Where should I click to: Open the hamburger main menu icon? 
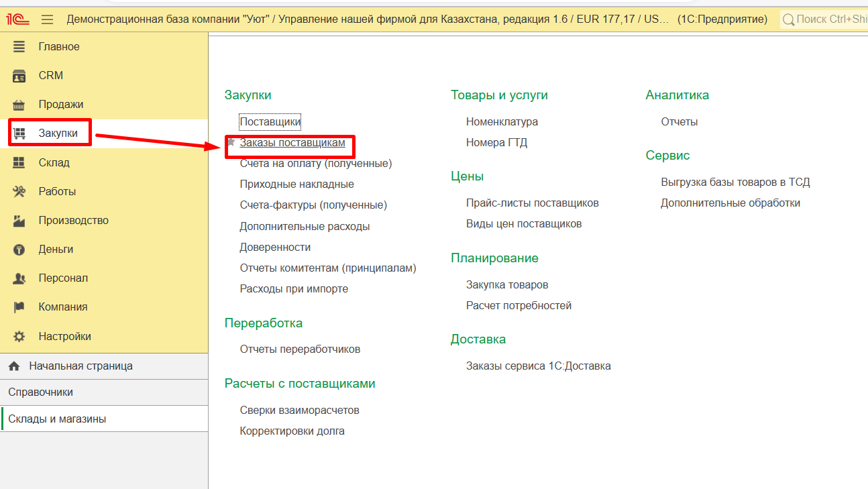click(47, 19)
